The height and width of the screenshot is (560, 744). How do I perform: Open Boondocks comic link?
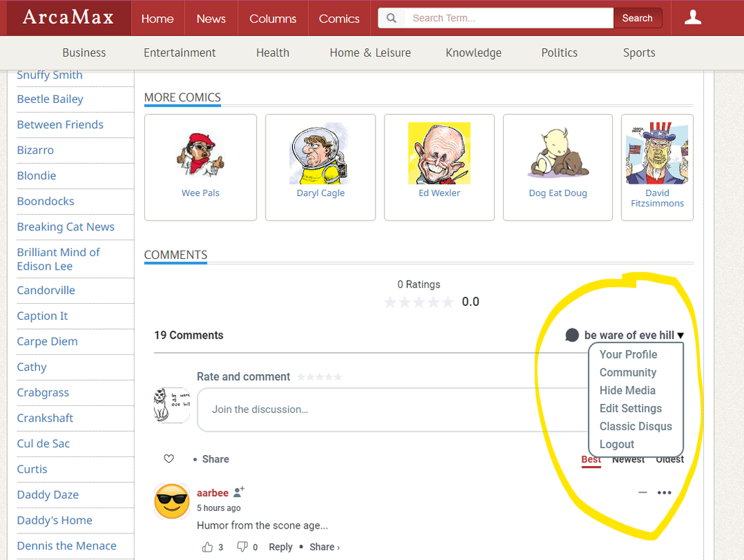(x=46, y=202)
